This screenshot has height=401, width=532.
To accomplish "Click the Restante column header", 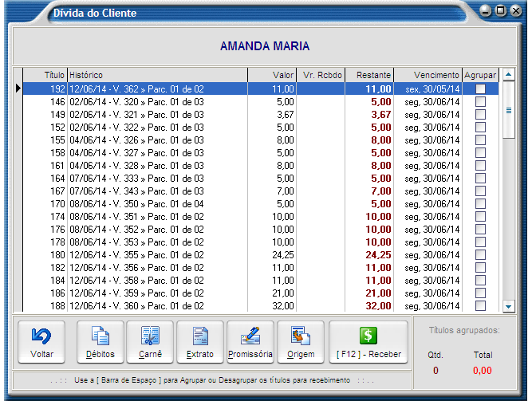I will click(369, 75).
